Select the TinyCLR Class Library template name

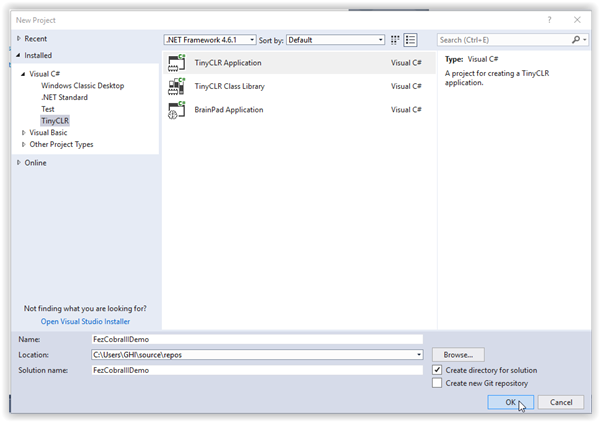229,86
